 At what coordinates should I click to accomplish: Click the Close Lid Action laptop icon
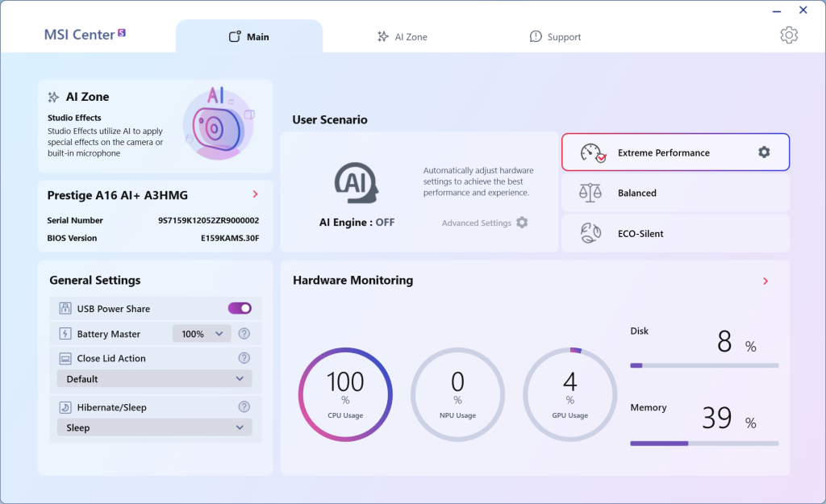point(65,358)
